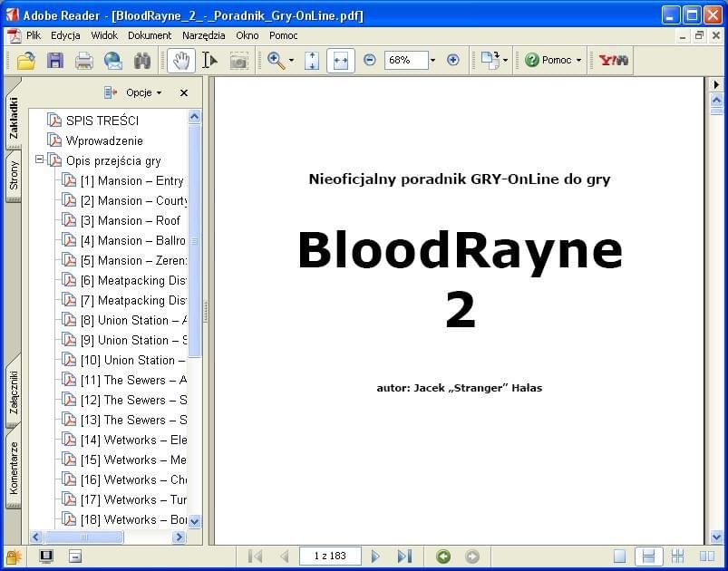The width and height of the screenshot is (728, 571).
Task: Click the document scroll down arrow
Action: pos(716,537)
